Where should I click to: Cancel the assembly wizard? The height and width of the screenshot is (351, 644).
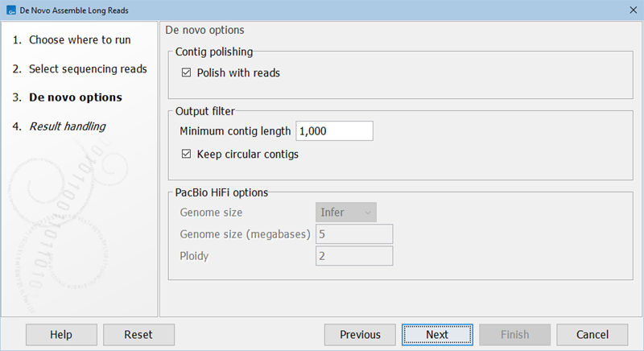pos(592,335)
